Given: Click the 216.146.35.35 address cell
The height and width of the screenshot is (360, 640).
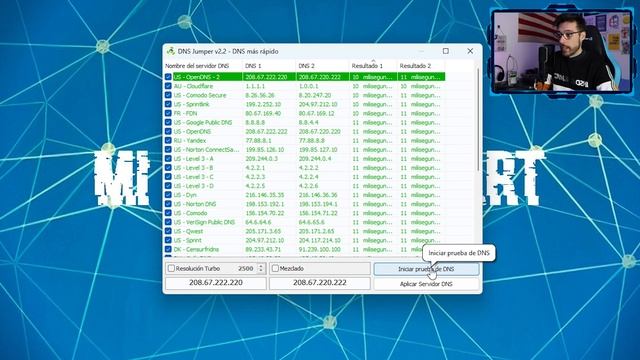Looking at the screenshot, I should tap(264, 195).
